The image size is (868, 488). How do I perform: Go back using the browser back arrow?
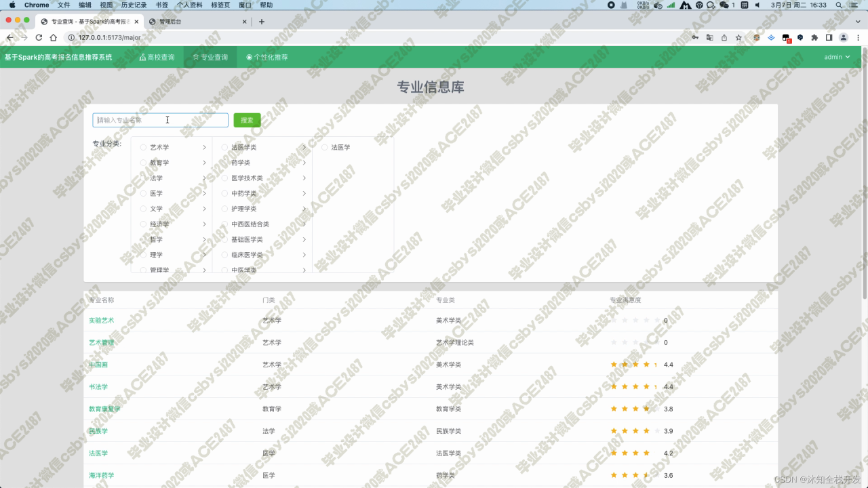(x=9, y=38)
